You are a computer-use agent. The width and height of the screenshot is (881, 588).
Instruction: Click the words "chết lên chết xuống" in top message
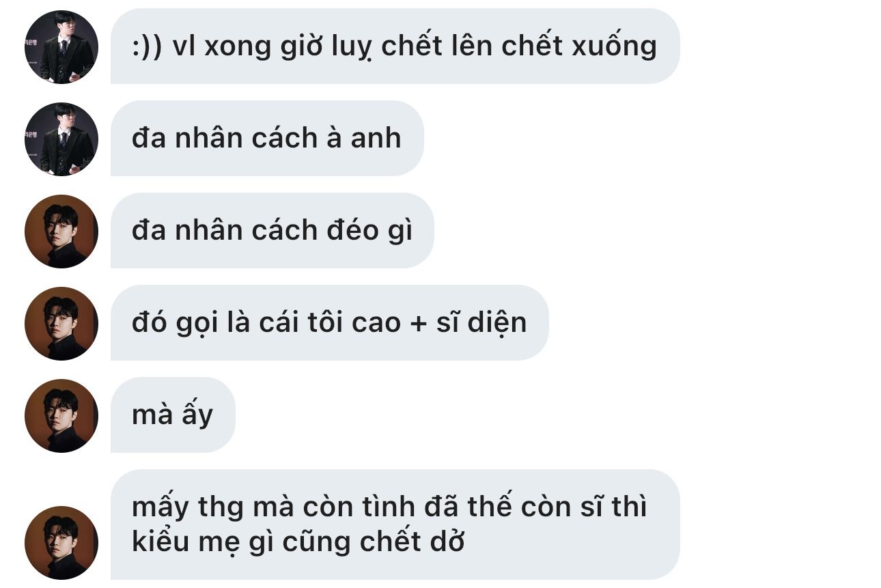519,46
